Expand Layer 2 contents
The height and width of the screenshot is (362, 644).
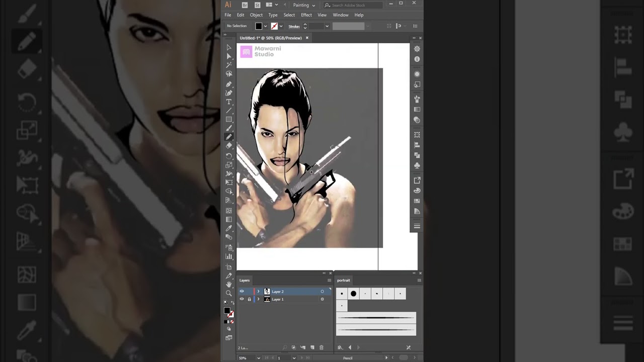259,292
